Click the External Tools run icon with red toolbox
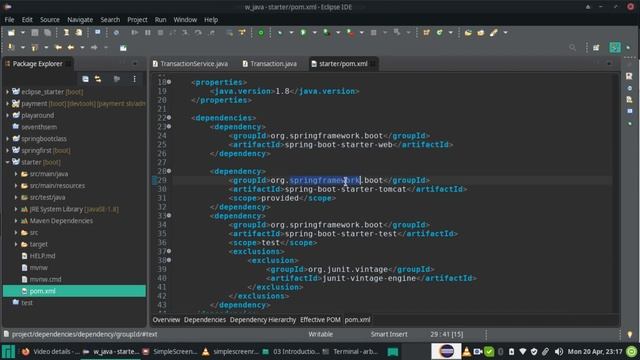Viewport: 640px width, 360px height. click(350, 33)
